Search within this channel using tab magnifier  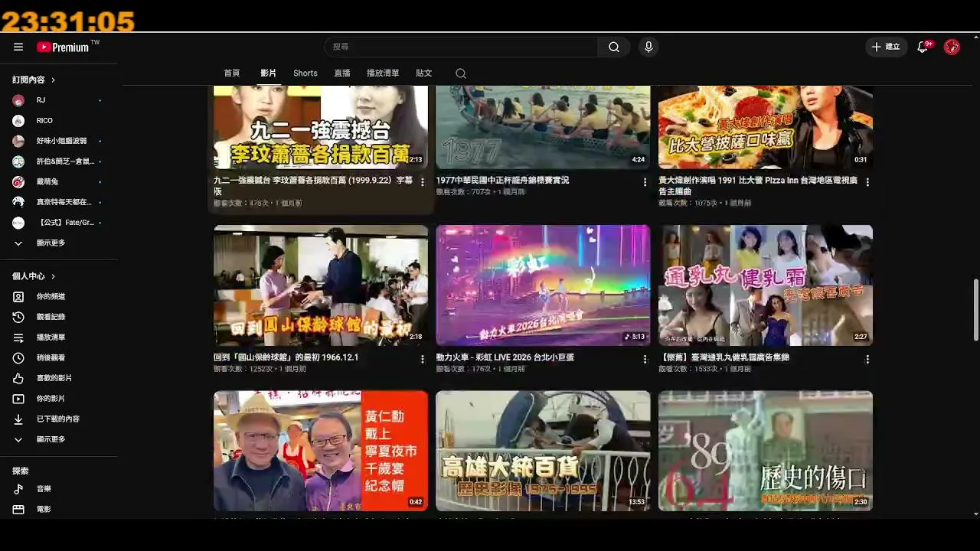[x=460, y=73]
